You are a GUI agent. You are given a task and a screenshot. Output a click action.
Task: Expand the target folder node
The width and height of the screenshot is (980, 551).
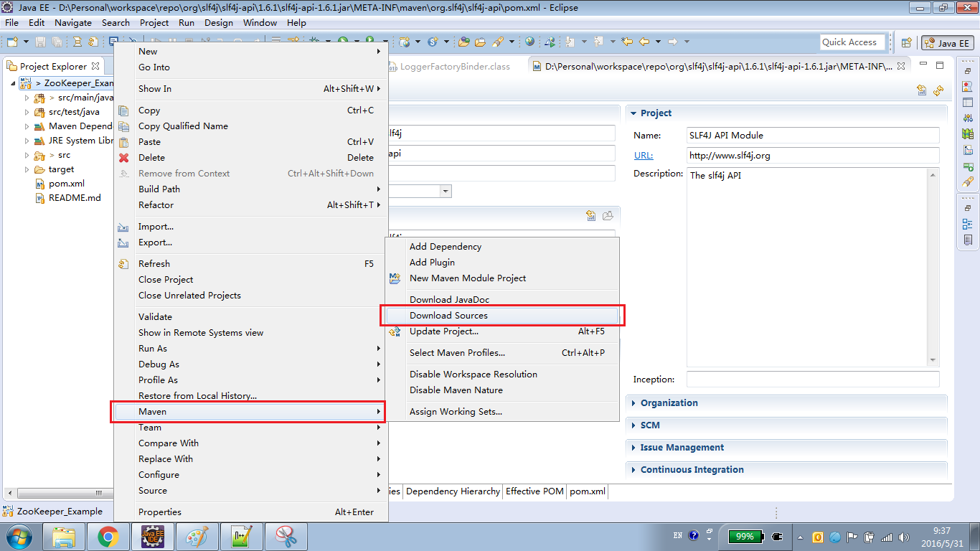click(27, 169)
